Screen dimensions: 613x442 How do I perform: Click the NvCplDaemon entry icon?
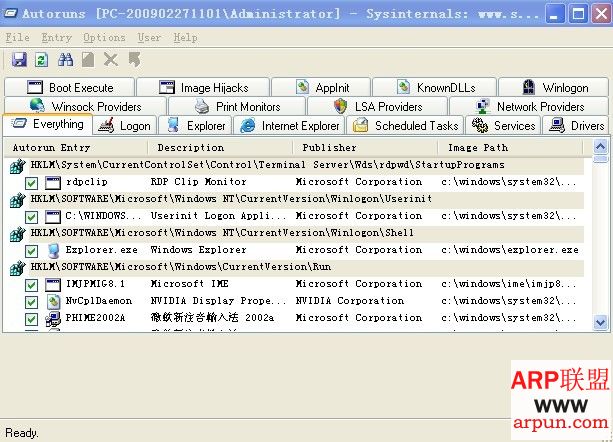[53, 301]
